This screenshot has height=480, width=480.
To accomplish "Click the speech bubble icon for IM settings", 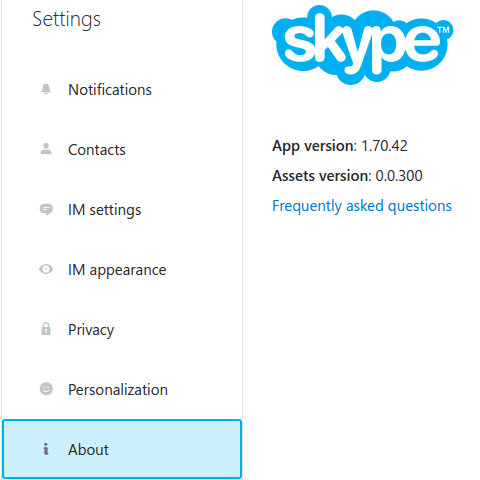I will point(46,209).
